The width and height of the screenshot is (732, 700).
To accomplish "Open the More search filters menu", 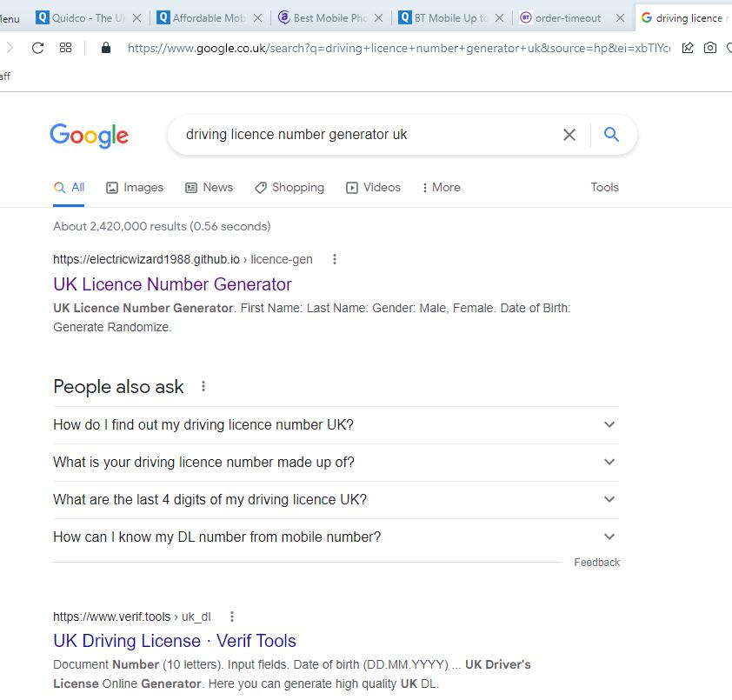I will point(441,188).
